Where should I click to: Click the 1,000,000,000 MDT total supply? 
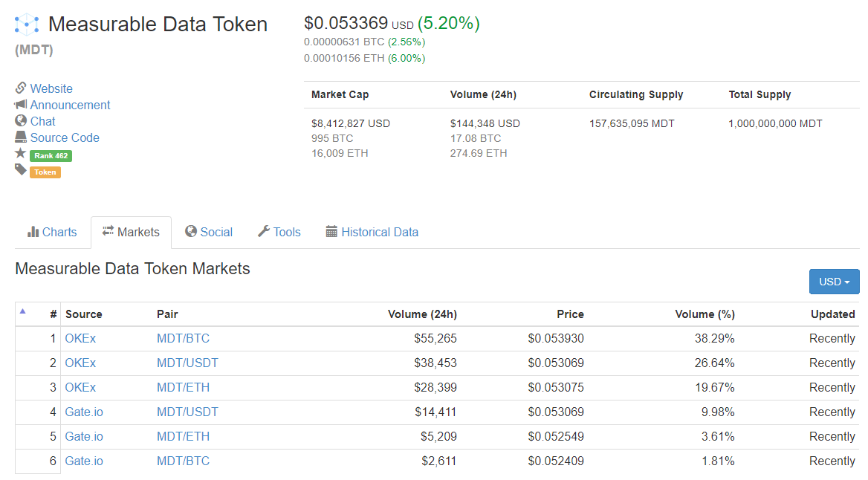[775, 123]
